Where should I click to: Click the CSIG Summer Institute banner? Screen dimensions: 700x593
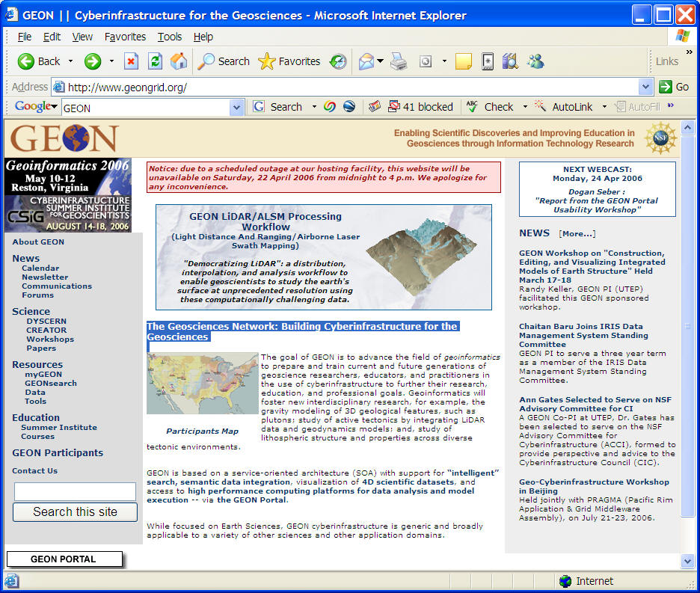pos(68,213)
